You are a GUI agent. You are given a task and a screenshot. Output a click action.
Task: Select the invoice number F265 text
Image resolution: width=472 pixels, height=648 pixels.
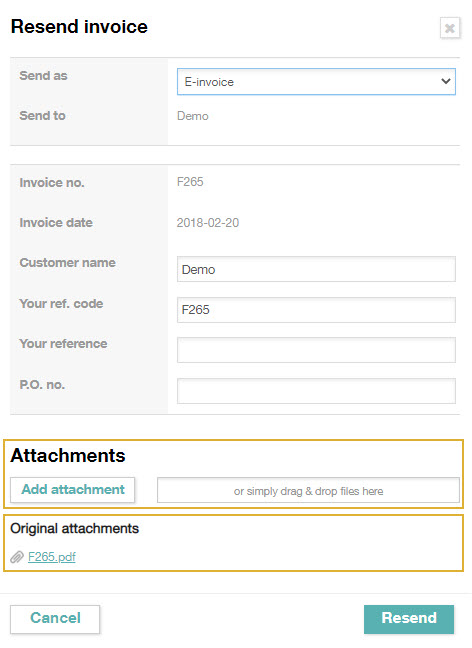190,182
